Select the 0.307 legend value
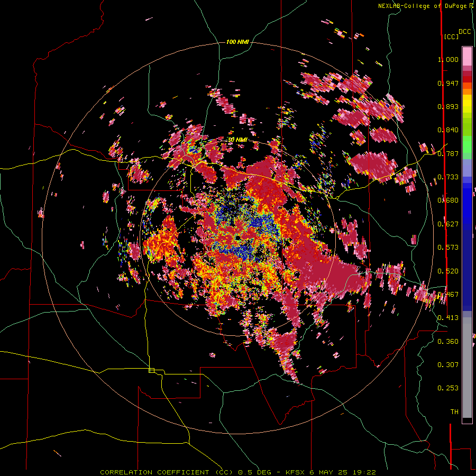Screen dimensions: 476x476 coord(448,365)
